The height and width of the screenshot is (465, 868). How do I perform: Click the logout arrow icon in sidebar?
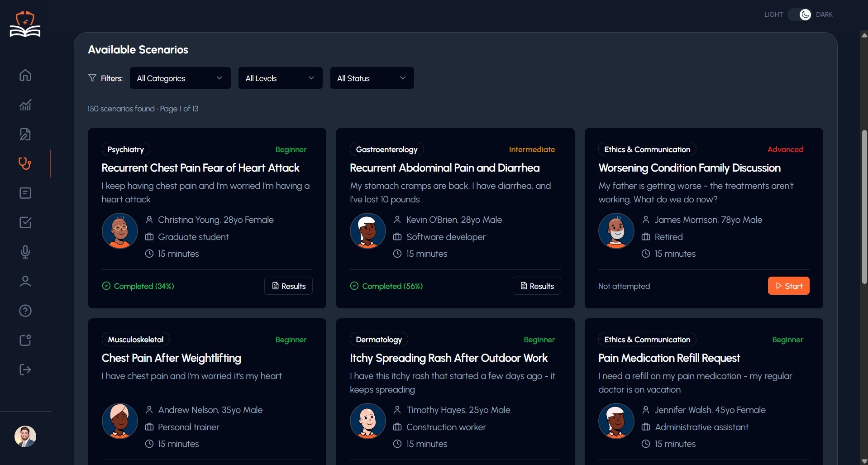25,369
